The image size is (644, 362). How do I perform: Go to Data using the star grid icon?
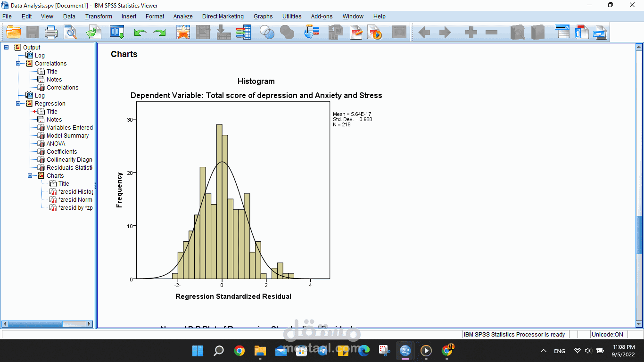(183, 32)
